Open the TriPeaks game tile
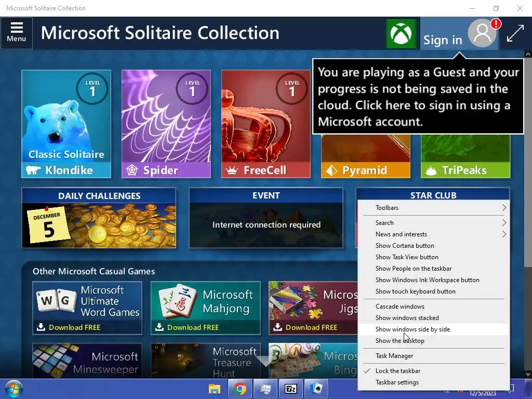This screenshot has height=399, width=532. (x=465, y=156)
